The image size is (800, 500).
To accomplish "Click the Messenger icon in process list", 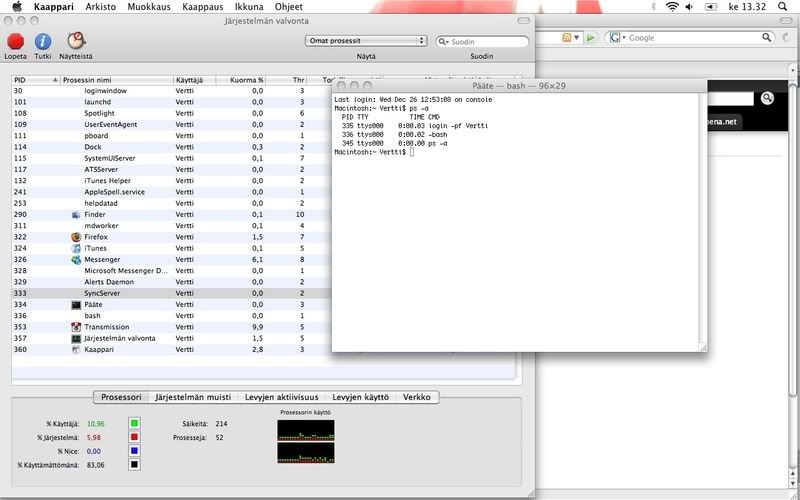I will 76,260.
